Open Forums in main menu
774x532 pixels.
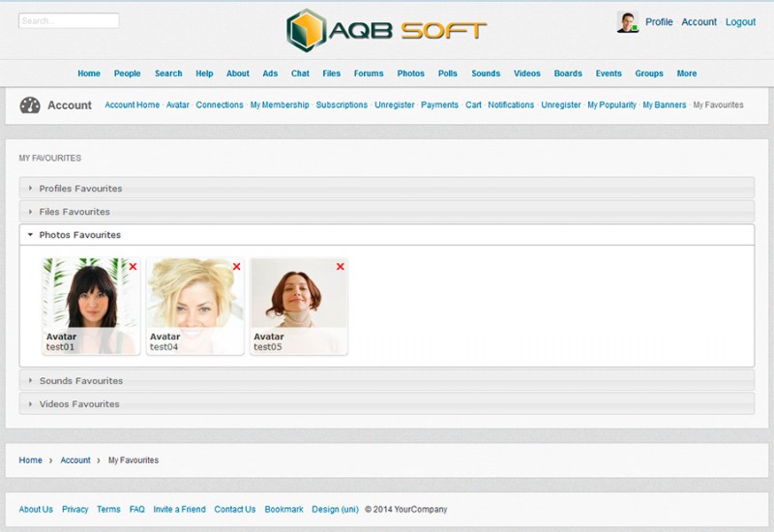point(369,74)
